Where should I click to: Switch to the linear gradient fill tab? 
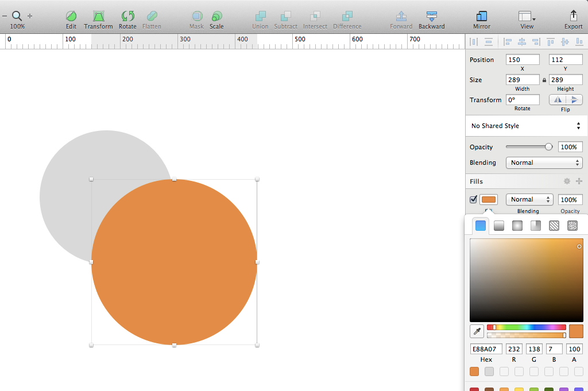499,226
